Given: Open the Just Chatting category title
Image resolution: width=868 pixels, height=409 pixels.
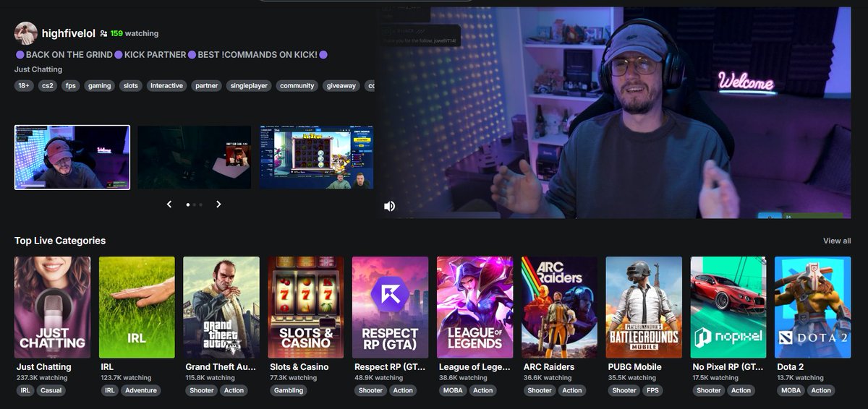Looking at the screenshot, I should pyautogui.click(x=44, y=367).
